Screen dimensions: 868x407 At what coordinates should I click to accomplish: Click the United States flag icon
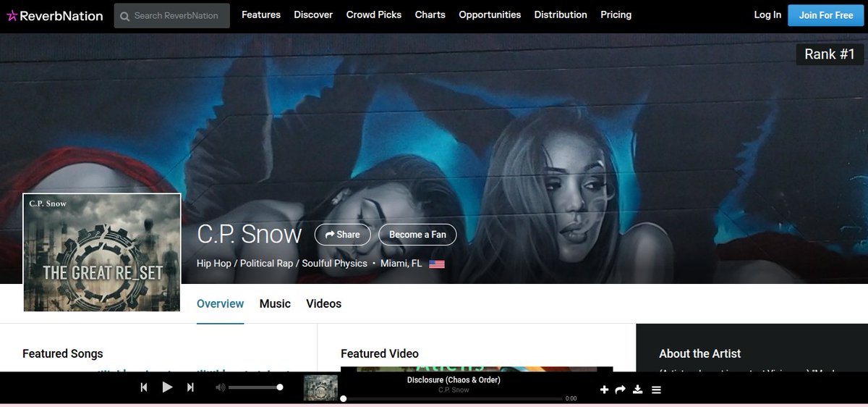coord(437,264)
